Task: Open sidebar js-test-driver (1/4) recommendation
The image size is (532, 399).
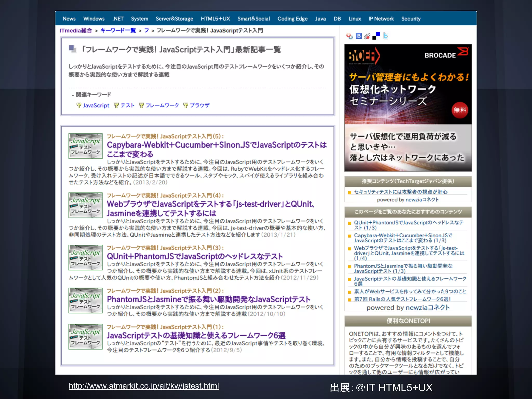Action: click(x=409, y=253)
